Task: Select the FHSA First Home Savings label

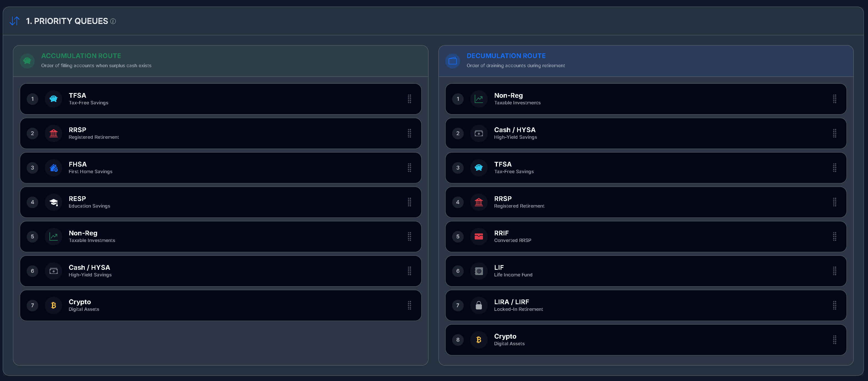Action: [91, 168]
